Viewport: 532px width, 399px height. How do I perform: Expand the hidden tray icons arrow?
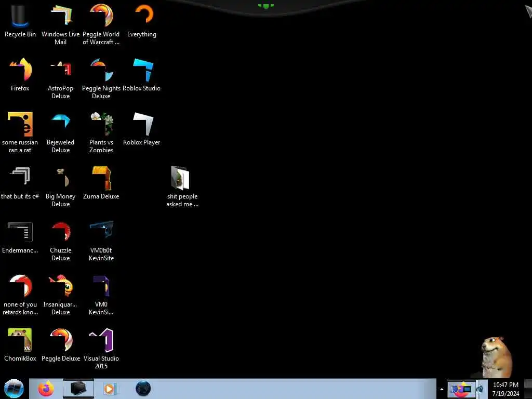click(442, 389)
